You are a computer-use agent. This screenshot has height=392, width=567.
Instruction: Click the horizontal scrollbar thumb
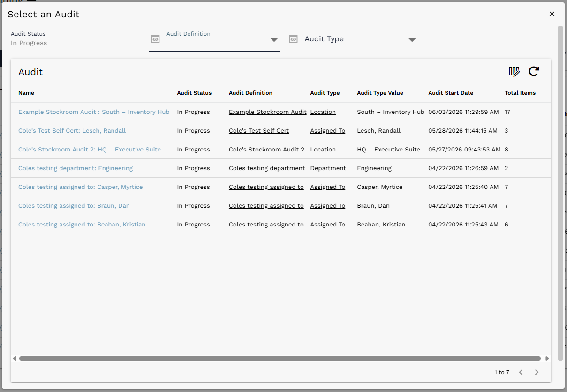tap(280, 359)
